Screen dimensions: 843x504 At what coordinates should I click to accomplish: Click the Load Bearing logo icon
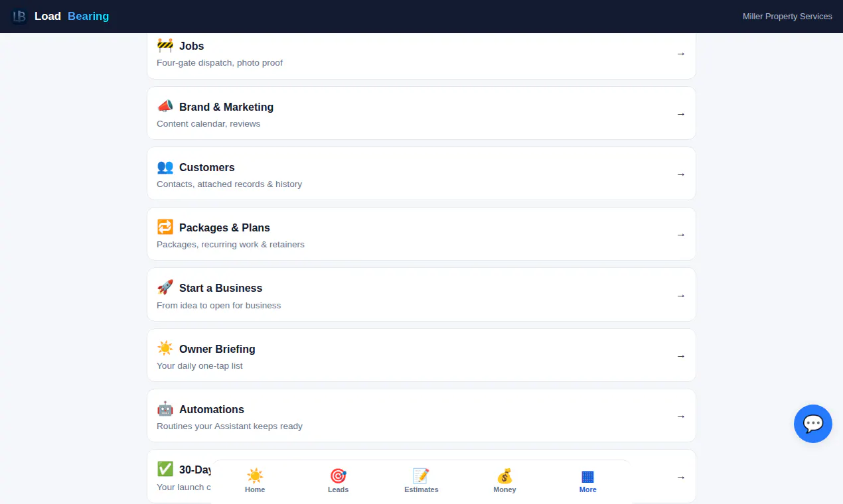pyautogui.click(x=19, y=17)
